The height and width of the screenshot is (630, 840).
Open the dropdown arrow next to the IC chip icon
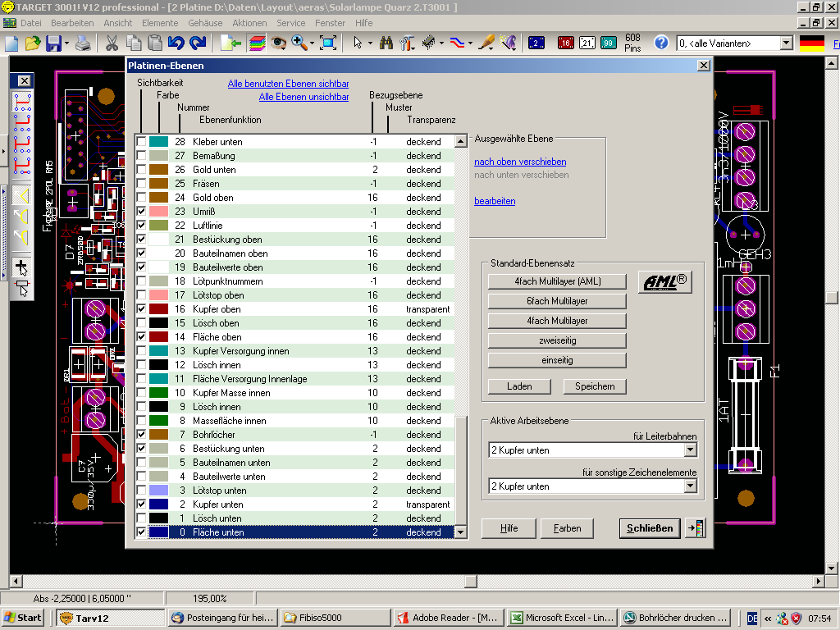[441, 43]
